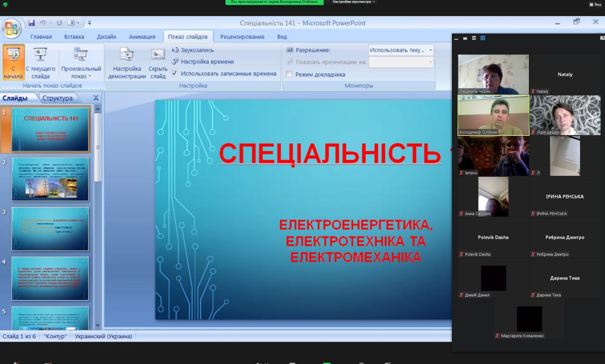The height and width of the screenshot is (364, 605).
Task: Go to the 'Рецензирование' ribbon tab
Action: tap(242, 37)
